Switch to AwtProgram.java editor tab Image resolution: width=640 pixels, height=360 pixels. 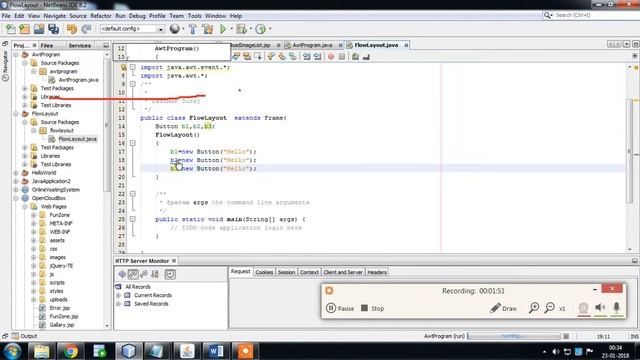pos(312,45)
